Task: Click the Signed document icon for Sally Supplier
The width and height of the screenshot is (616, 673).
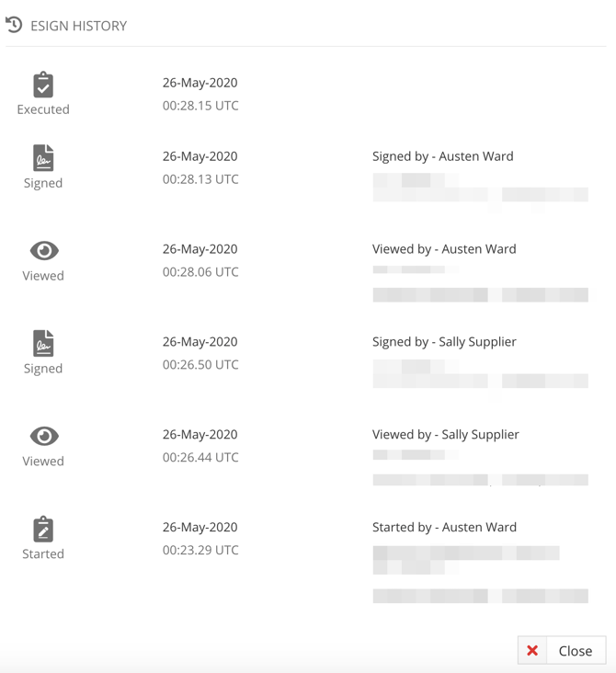Action: 43,343
